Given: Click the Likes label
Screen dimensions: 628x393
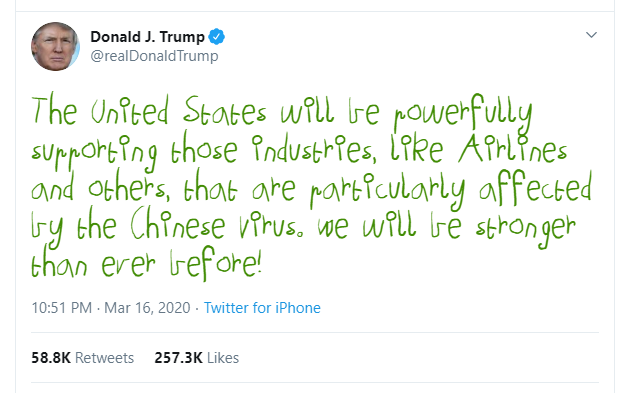Looking at the screenshot, I should tap(223, 358).
